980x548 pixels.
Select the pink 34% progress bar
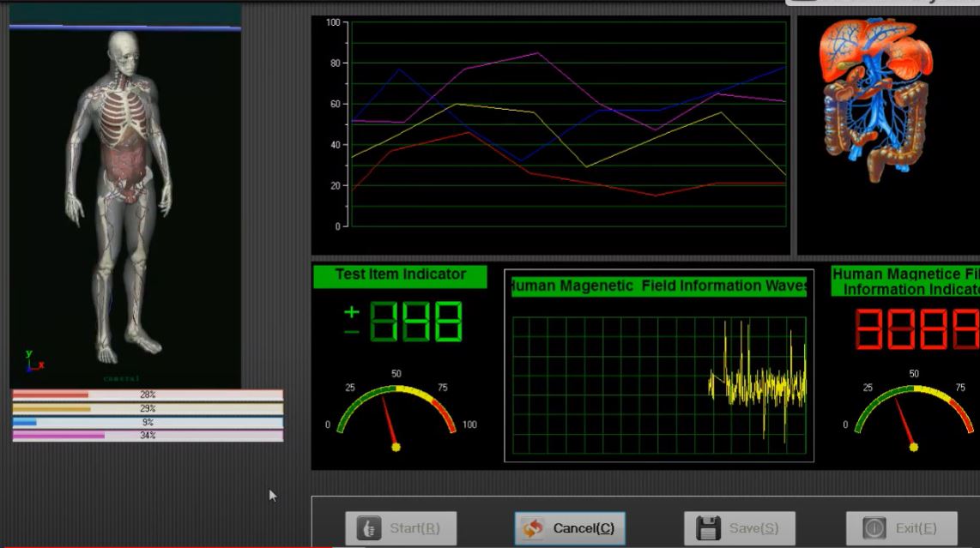pos(147,436)
